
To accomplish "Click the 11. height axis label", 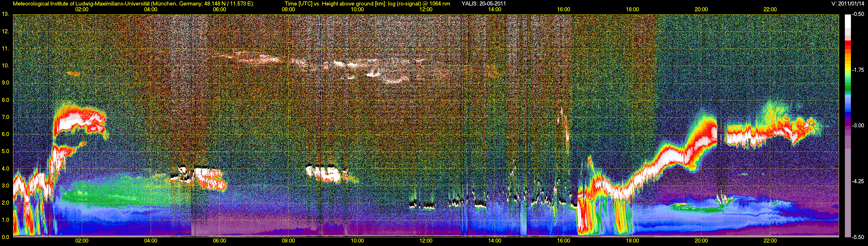I will click(5, 49).
